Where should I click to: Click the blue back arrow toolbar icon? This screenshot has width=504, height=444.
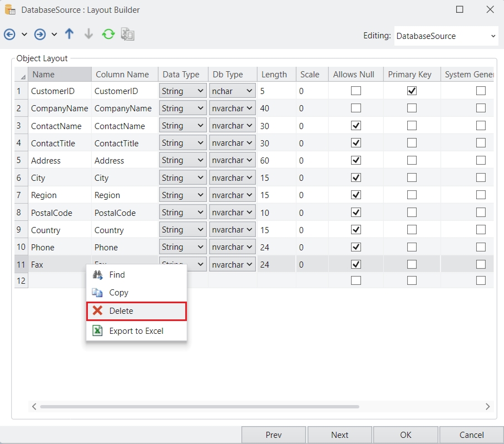click(x=9, y=34)
